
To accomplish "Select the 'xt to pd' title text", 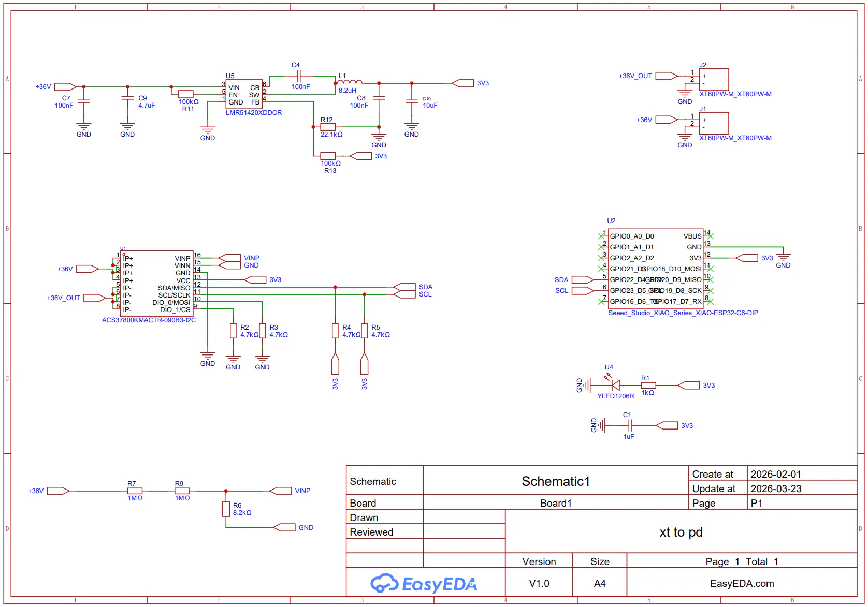I will [681, 532].
